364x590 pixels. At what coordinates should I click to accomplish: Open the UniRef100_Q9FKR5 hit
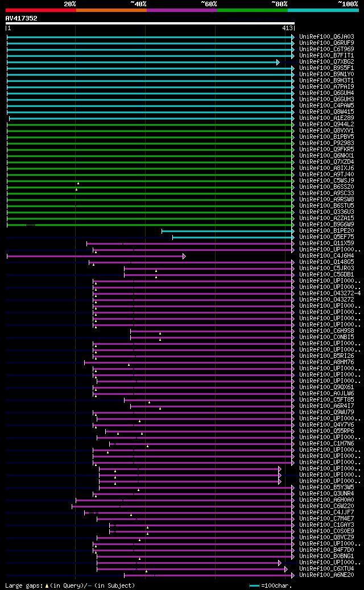tap(326, 150)
